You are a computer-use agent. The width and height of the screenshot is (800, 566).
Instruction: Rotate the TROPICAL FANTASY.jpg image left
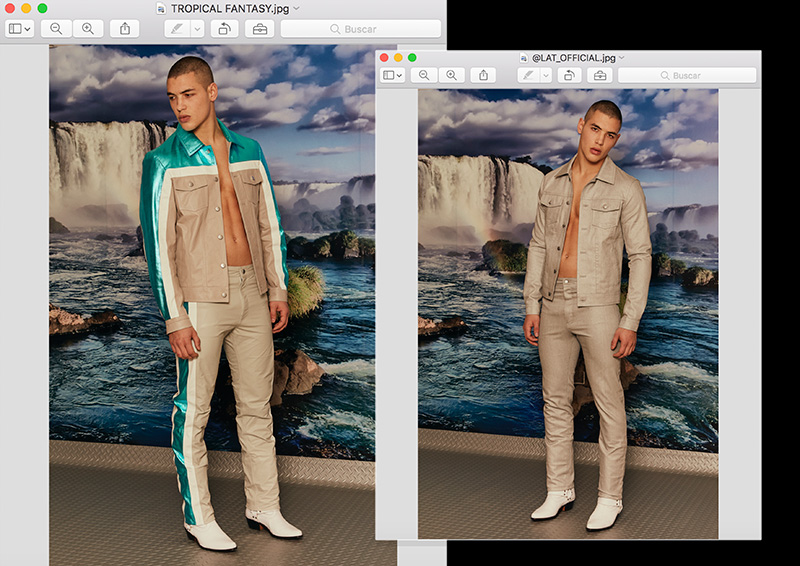(226, 29)
